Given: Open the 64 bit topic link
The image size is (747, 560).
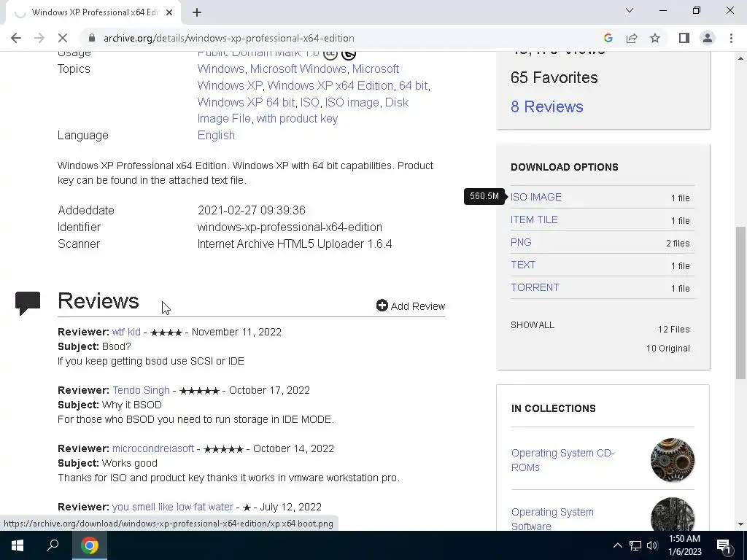Looking at the screenshot, I should 413,86.
